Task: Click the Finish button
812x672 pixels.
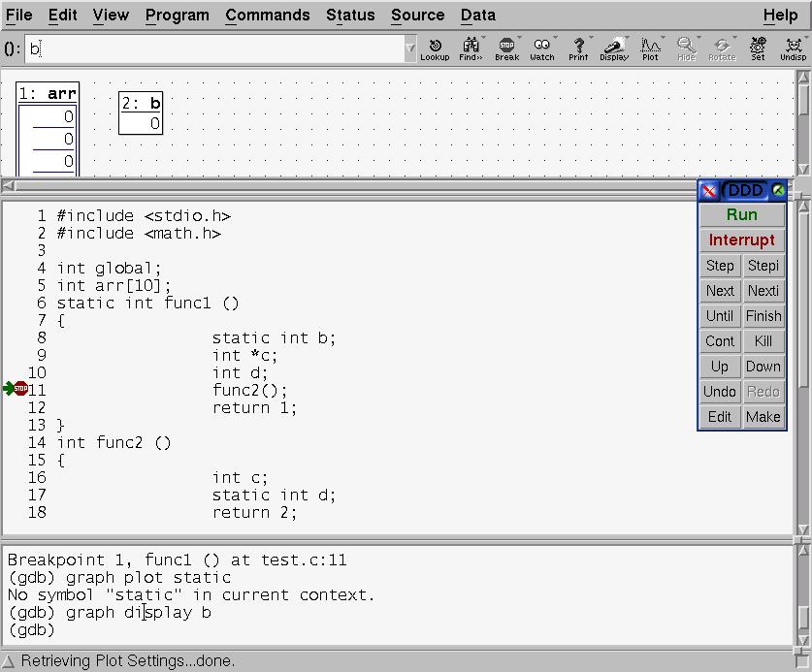Action: coord(763,316)
